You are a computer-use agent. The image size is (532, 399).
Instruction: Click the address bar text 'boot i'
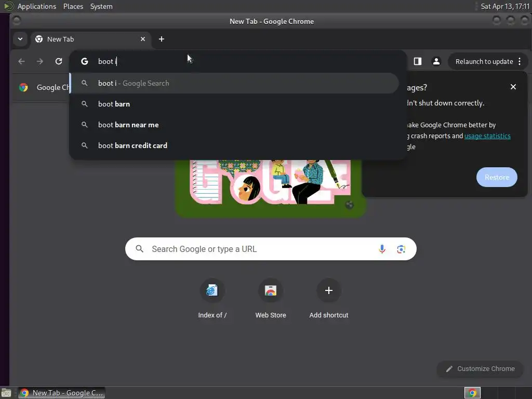pos(107,61)
